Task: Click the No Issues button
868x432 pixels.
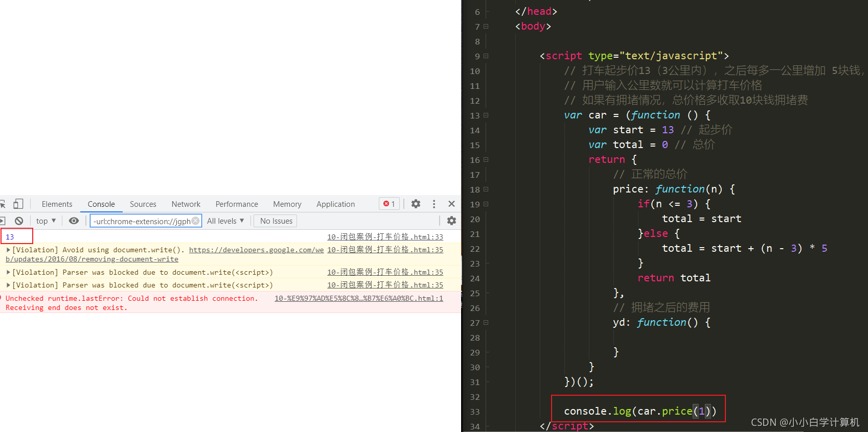Action: coord(276,221)
